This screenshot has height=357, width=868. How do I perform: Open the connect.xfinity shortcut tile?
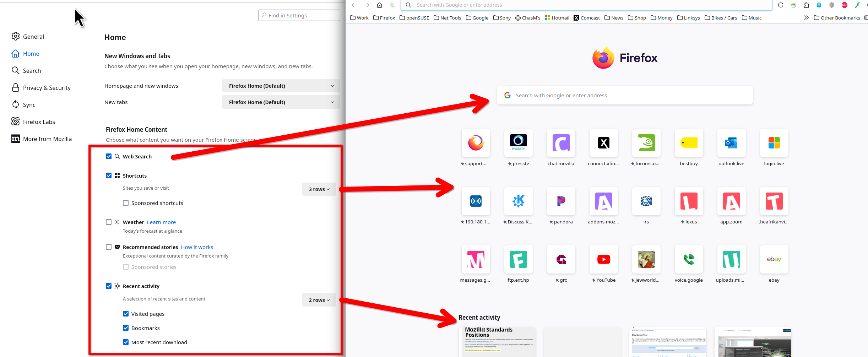coord(604,143)
